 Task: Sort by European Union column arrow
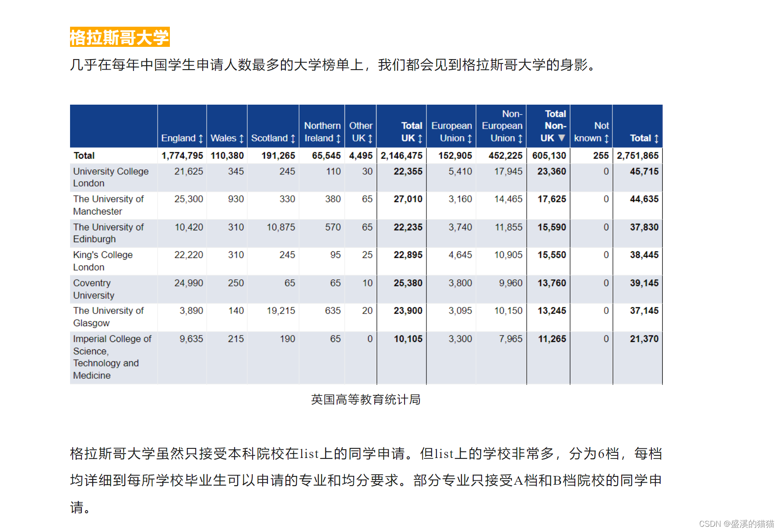point(469,139)
